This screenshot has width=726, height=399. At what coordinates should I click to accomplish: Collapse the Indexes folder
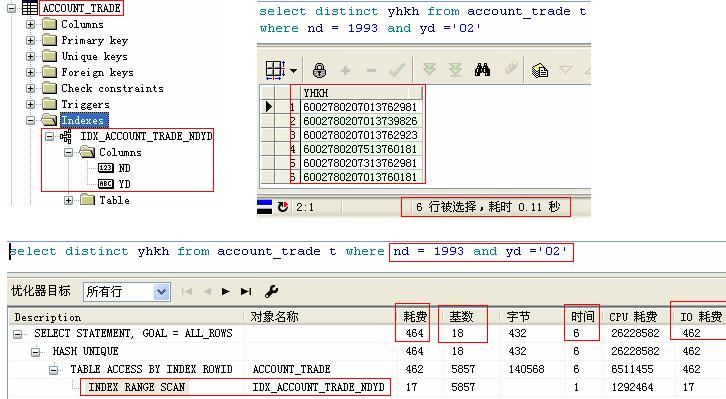point(31,120)
